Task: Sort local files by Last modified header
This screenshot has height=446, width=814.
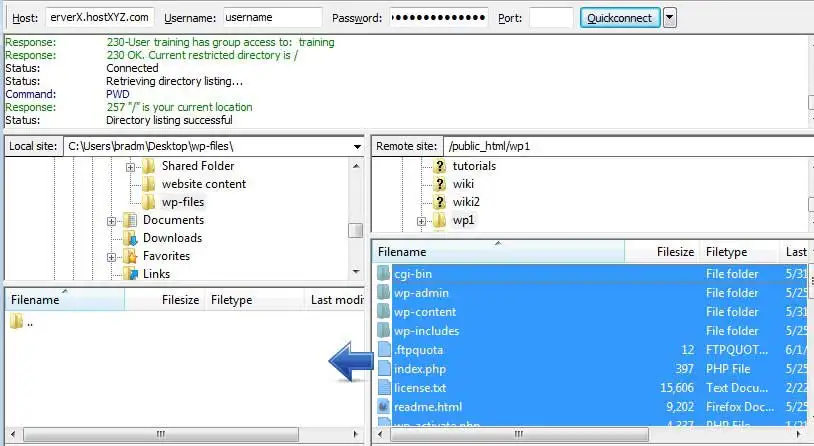Action: (x=335, y=300)
